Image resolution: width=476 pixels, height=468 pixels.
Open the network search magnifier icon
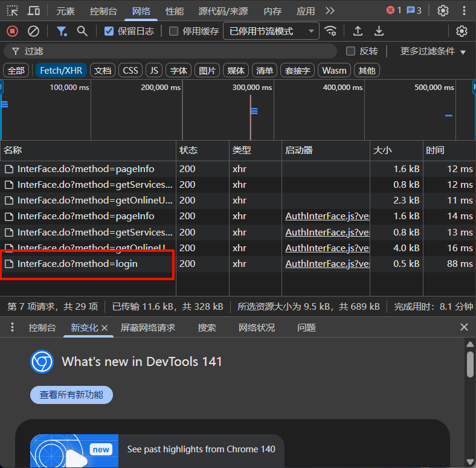click(x=82, y=31)
